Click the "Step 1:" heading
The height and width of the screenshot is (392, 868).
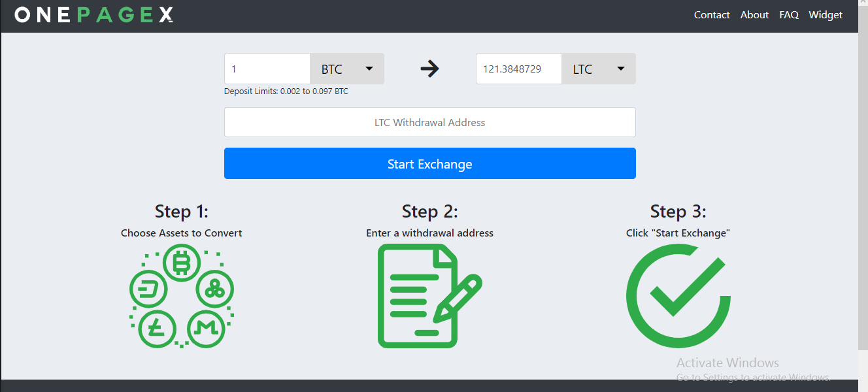pyautogui.click(x=182, y=211)
